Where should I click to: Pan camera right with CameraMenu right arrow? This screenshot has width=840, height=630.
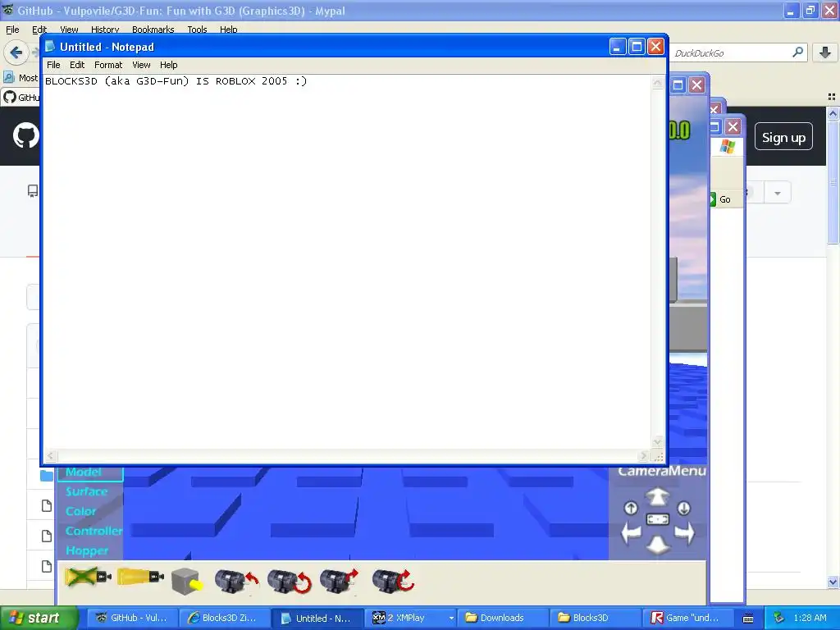(x=684, y=533)
